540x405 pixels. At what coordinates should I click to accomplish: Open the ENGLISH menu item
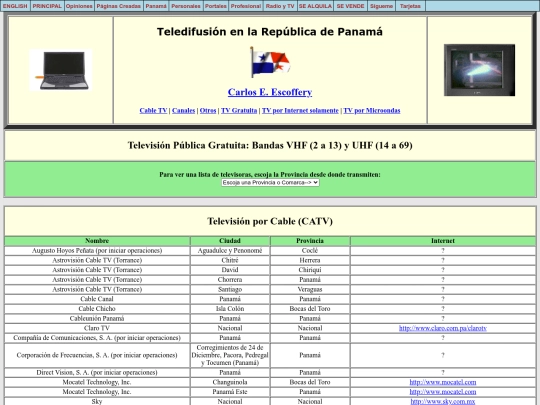tap(15, 6)
